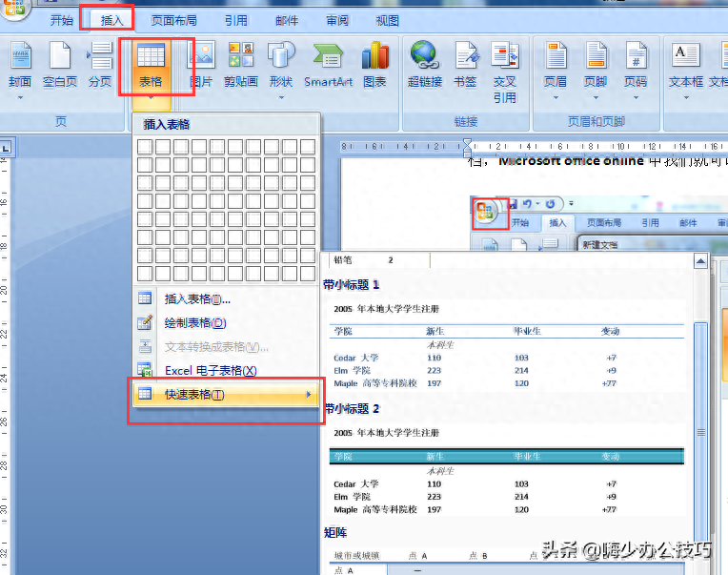
Task: Choose Excel 电子表格(X) option
Action: click(211, 371)
